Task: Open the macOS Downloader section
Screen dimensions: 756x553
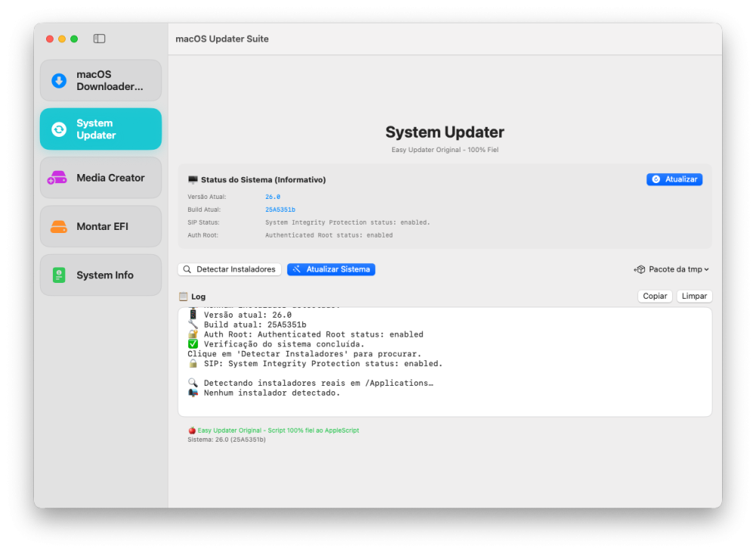Action: 101,81
